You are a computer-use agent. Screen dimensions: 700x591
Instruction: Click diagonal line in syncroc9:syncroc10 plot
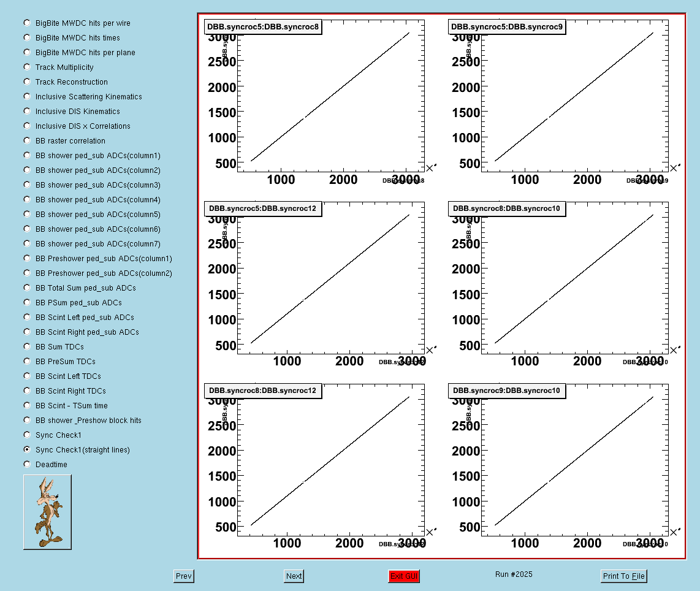pyautogui.click(x=574, y=461)
